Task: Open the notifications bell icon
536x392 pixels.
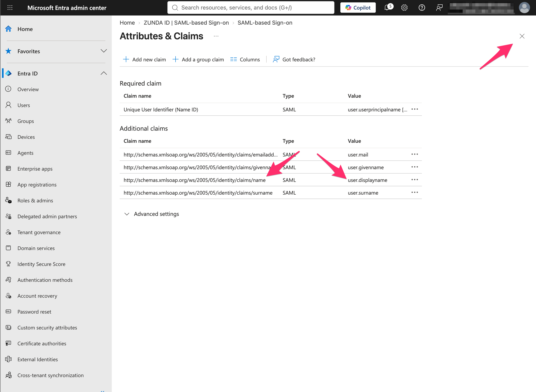Action: click(x=388, y=7)
